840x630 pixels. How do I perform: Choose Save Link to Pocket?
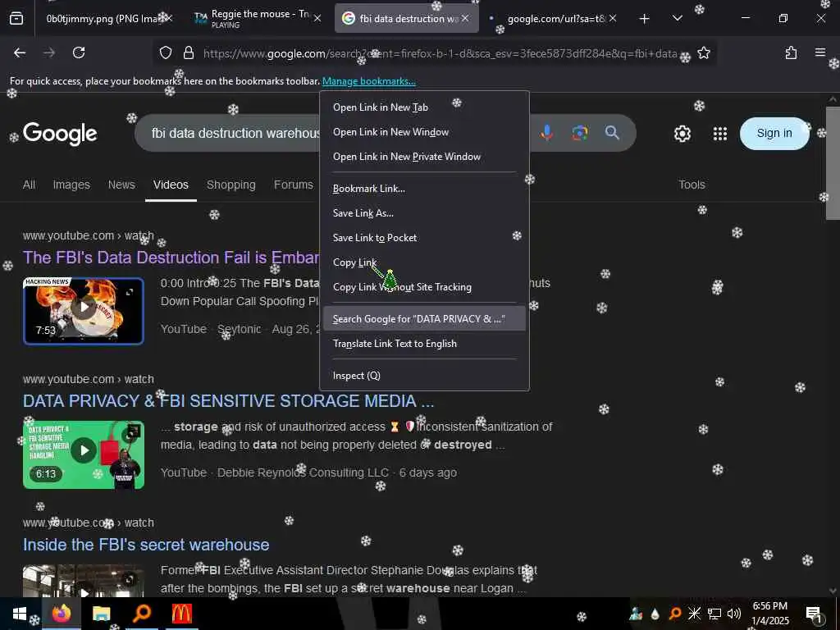[424, 238]
